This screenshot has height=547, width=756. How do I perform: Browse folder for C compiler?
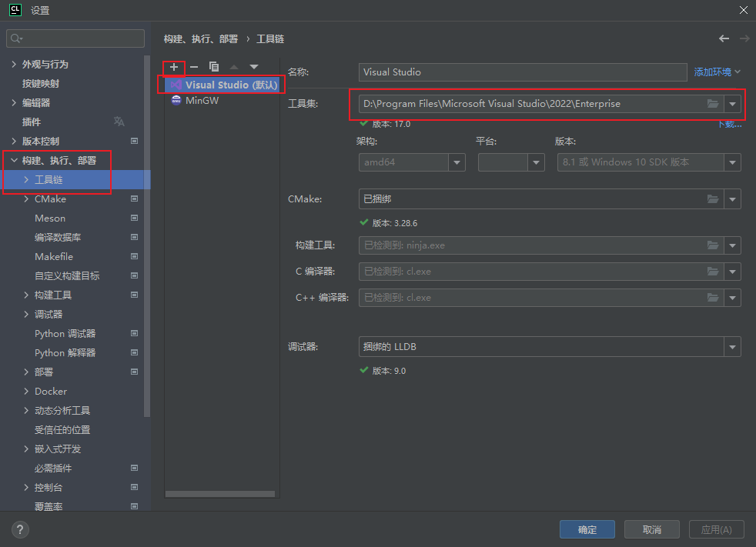713,272
